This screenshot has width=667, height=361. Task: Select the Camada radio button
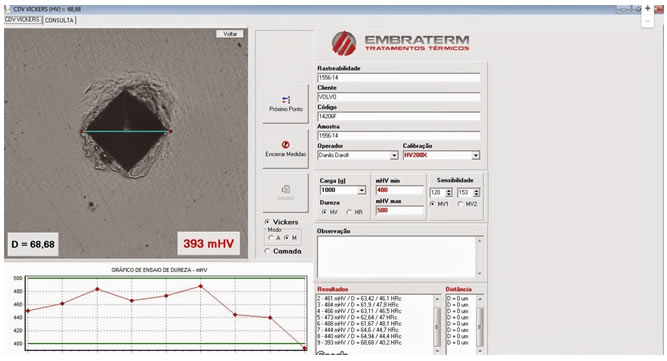click(x=267, y=251)
